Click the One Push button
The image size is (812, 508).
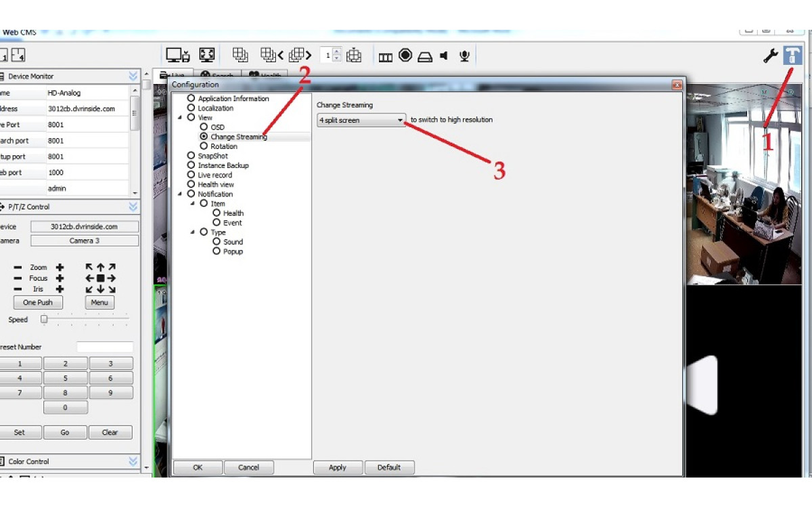click(38, 303)
